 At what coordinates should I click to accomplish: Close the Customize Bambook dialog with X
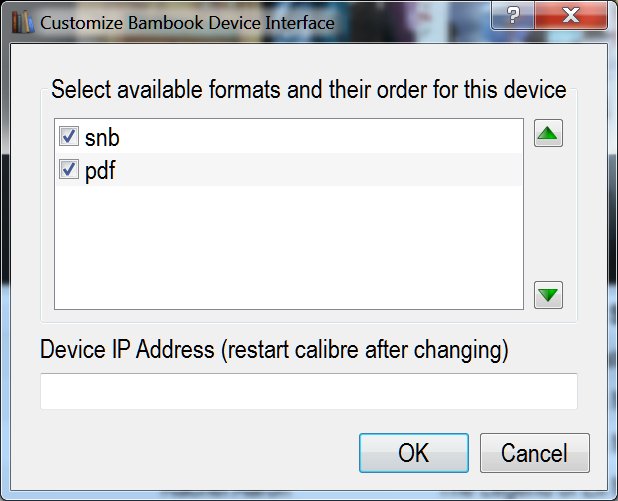(x=571, y=15)
